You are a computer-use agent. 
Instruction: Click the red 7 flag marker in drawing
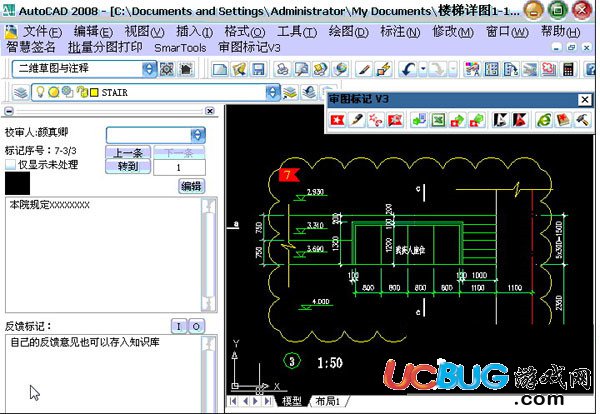pyautogui.click(x=289, y=175)
